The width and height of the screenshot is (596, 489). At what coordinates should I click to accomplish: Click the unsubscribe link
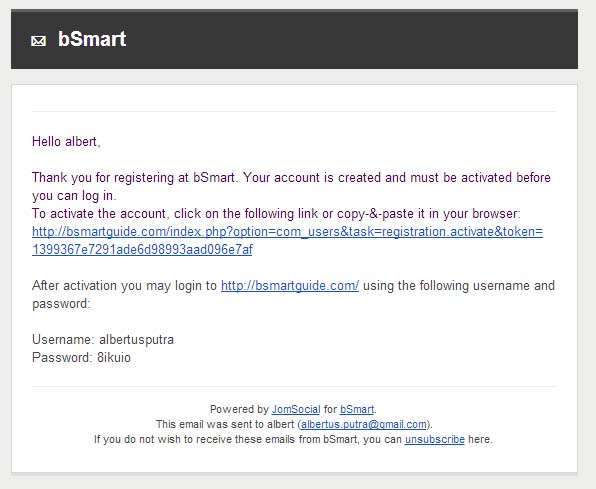pyautogui.click(x=434, y=439)
